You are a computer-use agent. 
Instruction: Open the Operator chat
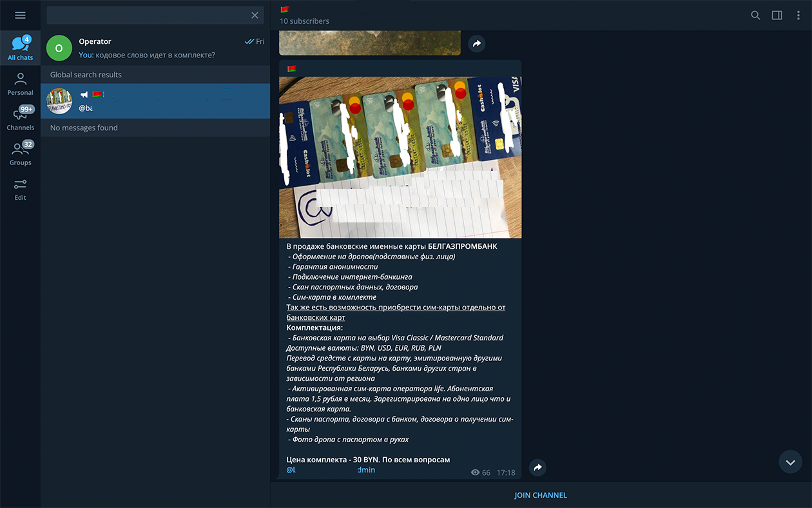tap(155, 48)
